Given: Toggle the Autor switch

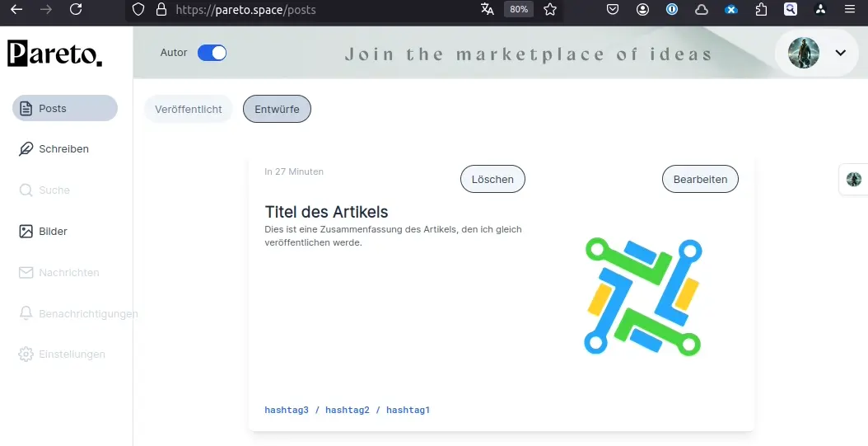Looking at the screenshot, I should (x=212, y=53).
